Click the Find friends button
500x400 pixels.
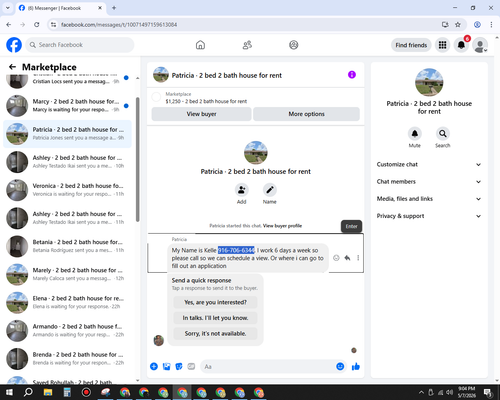coord(411,45)
